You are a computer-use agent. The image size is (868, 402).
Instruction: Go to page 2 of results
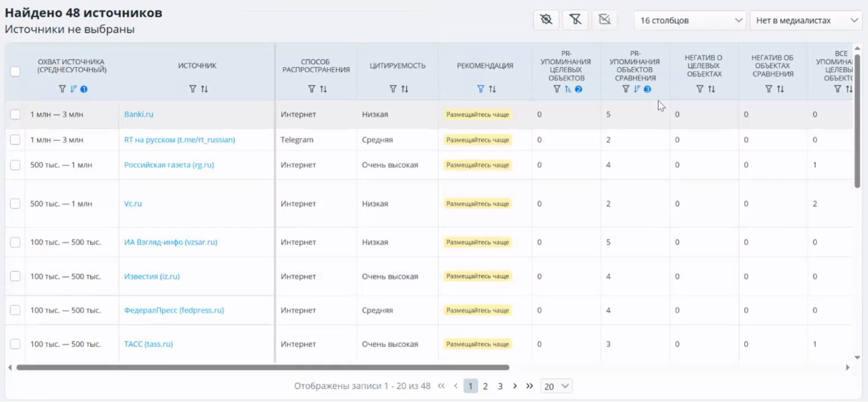click(485, 386)
